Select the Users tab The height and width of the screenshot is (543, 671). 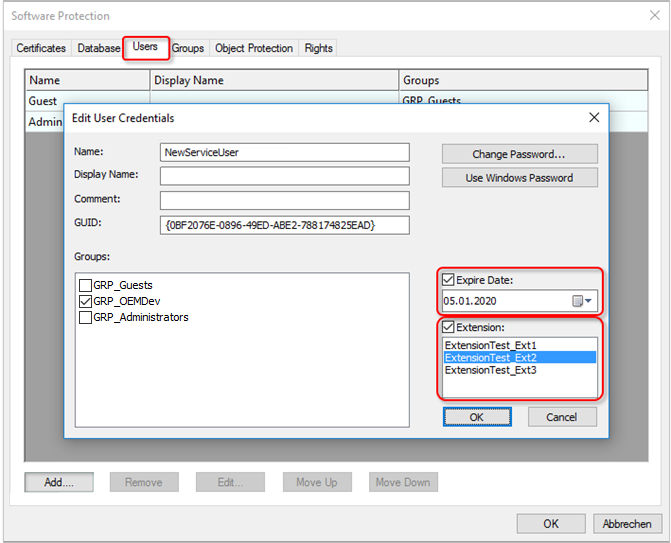(145, 47)
